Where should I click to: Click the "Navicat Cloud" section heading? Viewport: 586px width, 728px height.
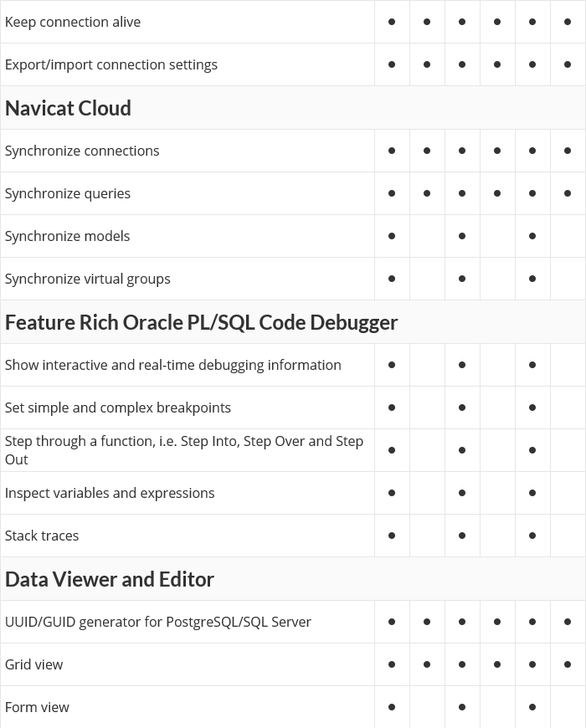click(x=68, y=108)
